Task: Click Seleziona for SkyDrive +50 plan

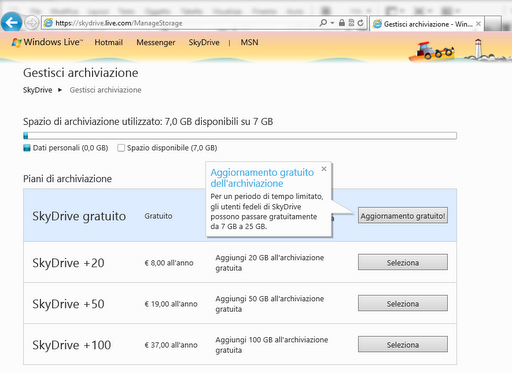Action: pyautogui.click(x=403, y=303)
